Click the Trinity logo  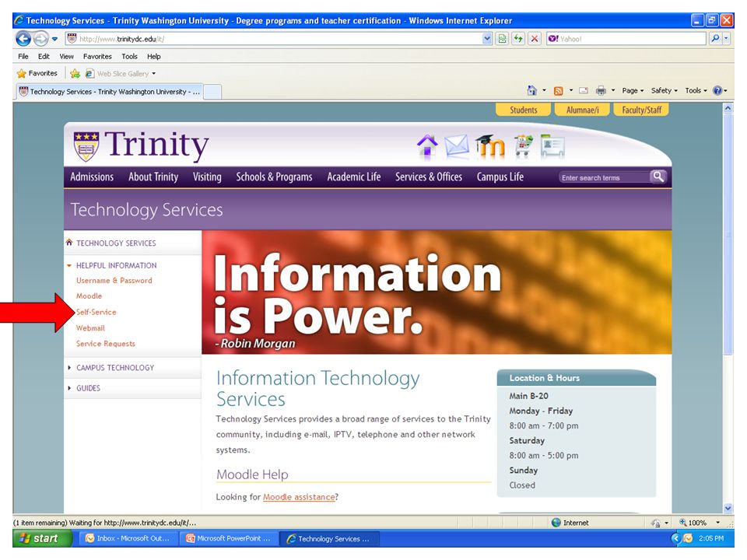(x=141, y=145)
